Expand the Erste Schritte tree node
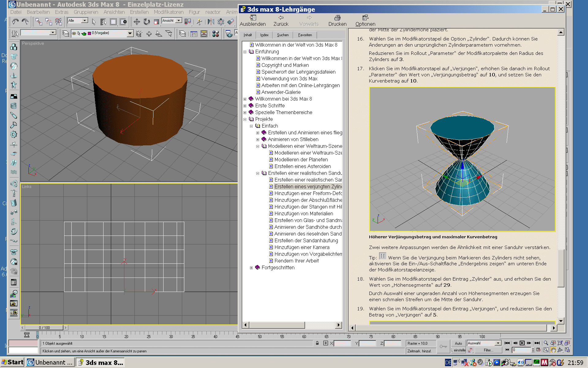The image size is (588, 368). [245, 106]
